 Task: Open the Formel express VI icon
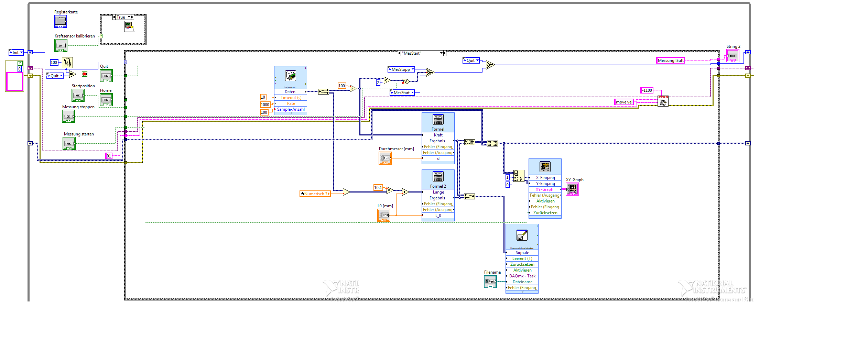pyautogui.click(x=438, y=120)
